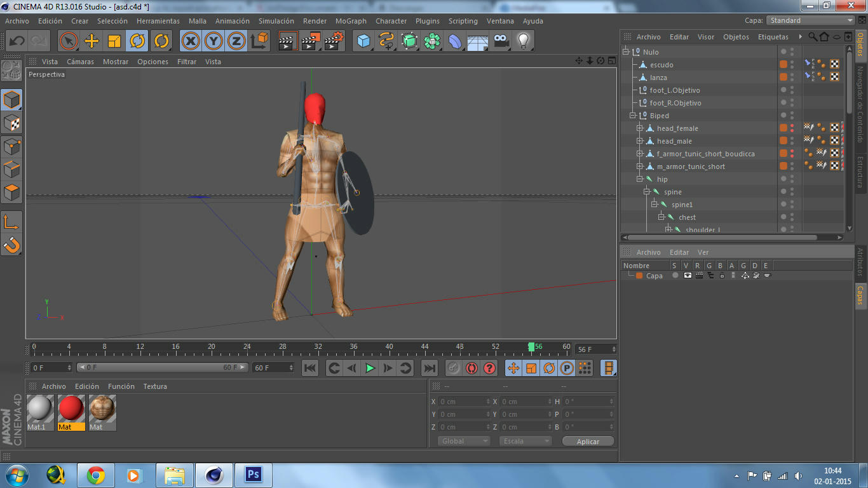868x488 pixels.
Task: Open the Character menu
Action: pyautogui.click(x=391, y=21)
